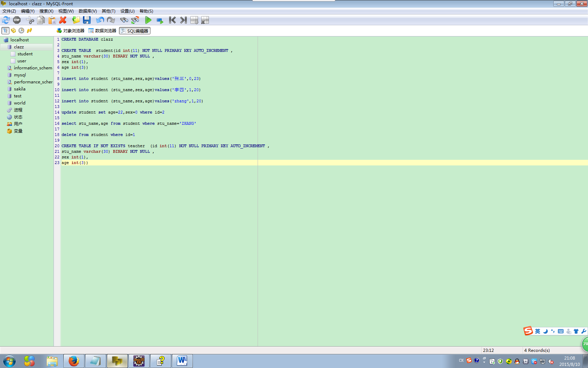Click the QQ penguin tray icon
The height and width of the screenshot is (368, 588).
click(517, 361)
